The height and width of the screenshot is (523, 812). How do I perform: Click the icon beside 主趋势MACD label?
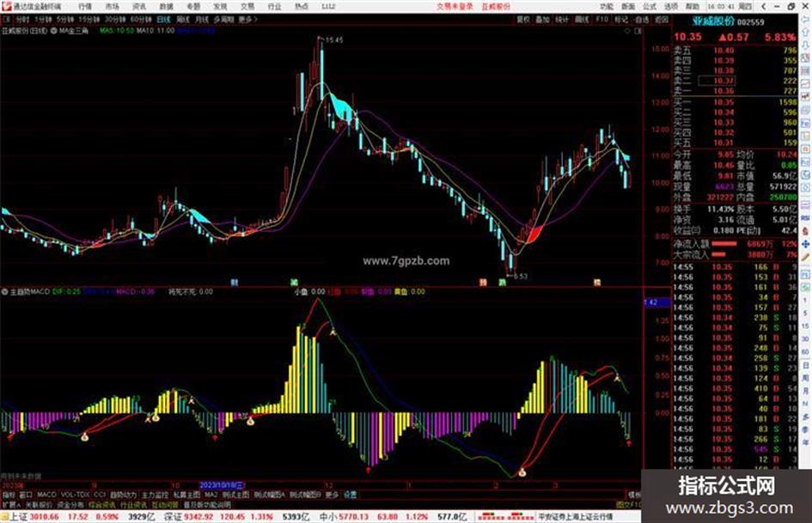tap(4, 291)
